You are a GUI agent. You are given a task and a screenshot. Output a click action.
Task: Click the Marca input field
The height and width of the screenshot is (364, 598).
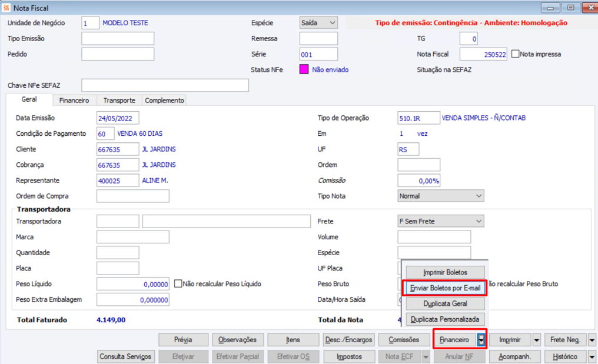[x=132, y=237]
